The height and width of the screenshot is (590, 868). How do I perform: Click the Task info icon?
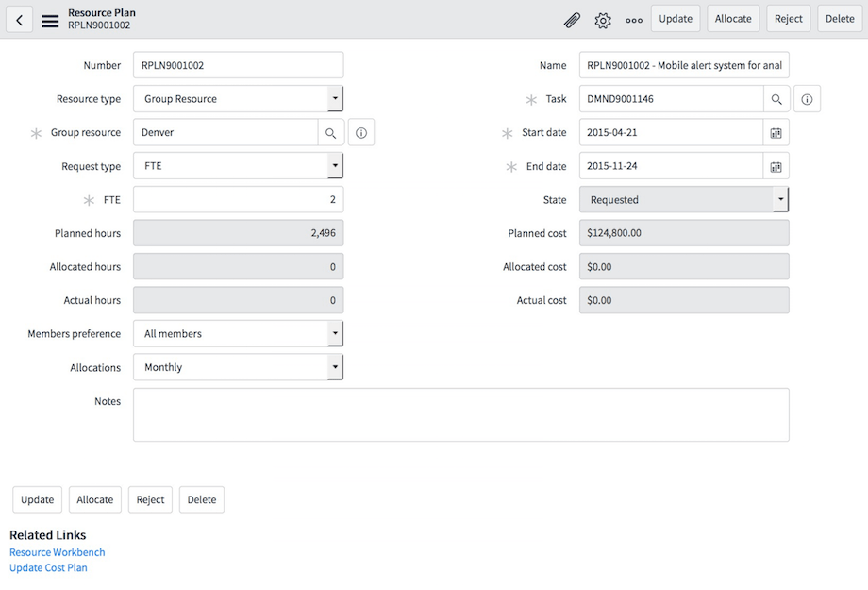(807, 98)
